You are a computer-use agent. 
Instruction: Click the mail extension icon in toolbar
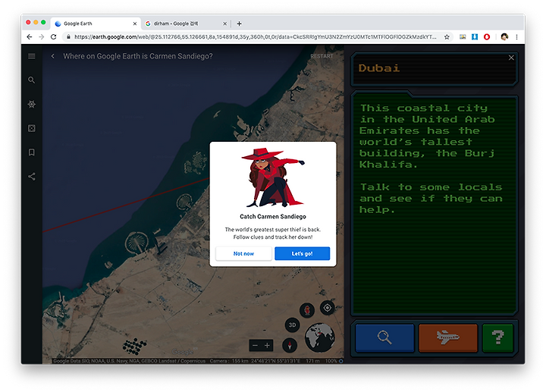pyautogui.click(x=463, y=37)
